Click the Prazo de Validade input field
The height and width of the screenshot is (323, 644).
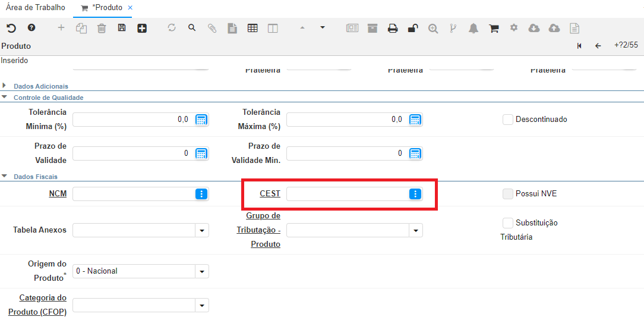pyautogui.click(x=131, y=153)
